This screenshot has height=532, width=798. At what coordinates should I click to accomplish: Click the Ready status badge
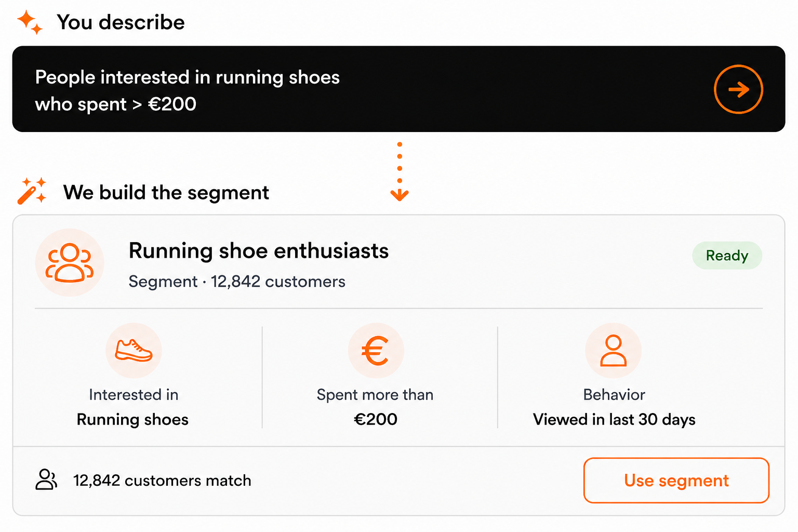(x=727, y=256)
